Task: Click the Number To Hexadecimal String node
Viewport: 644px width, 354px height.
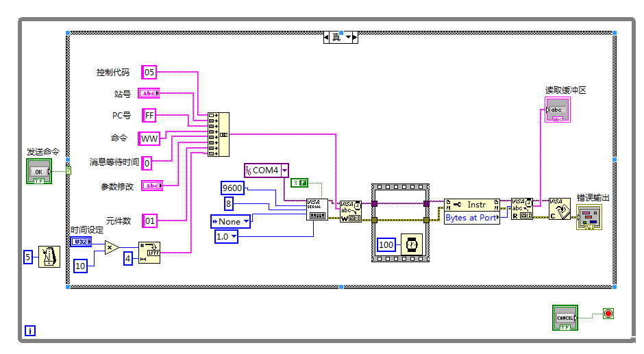Action: (149, 253)
